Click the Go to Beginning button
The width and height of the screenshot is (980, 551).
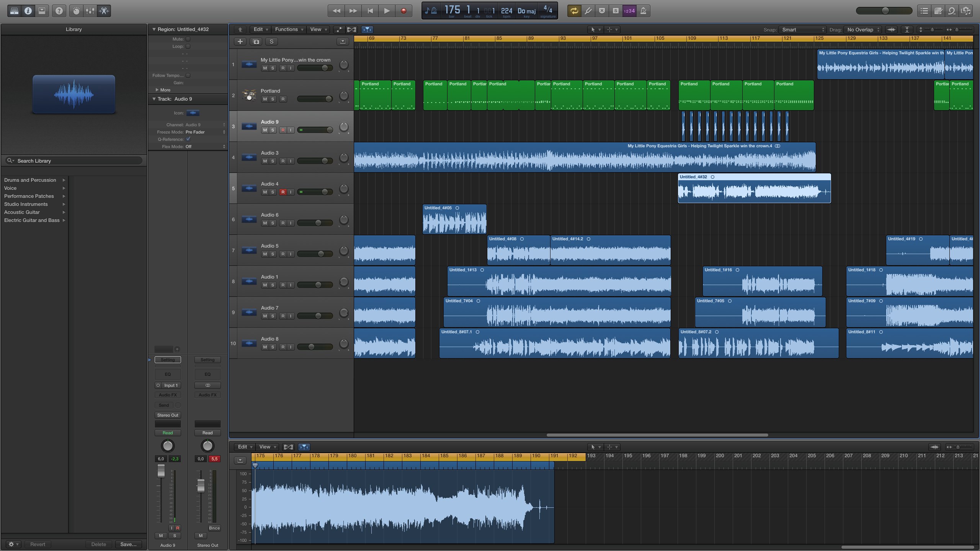(370, 11)
